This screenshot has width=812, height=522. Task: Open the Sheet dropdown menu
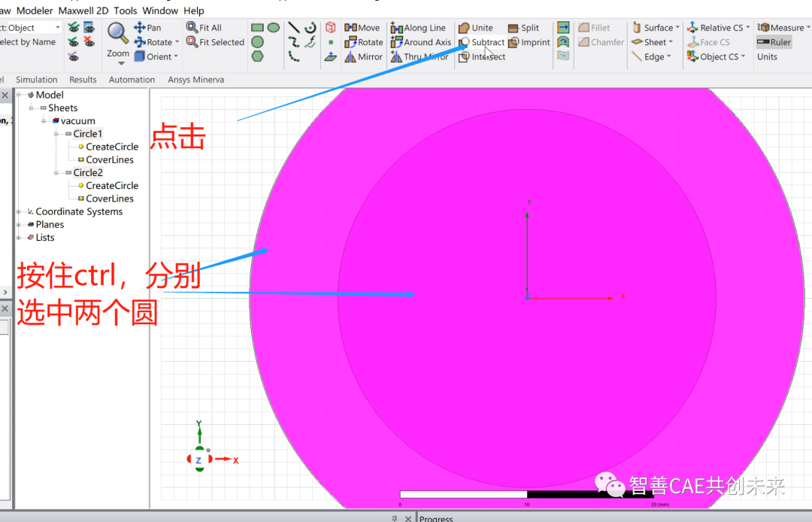[671, 42]
